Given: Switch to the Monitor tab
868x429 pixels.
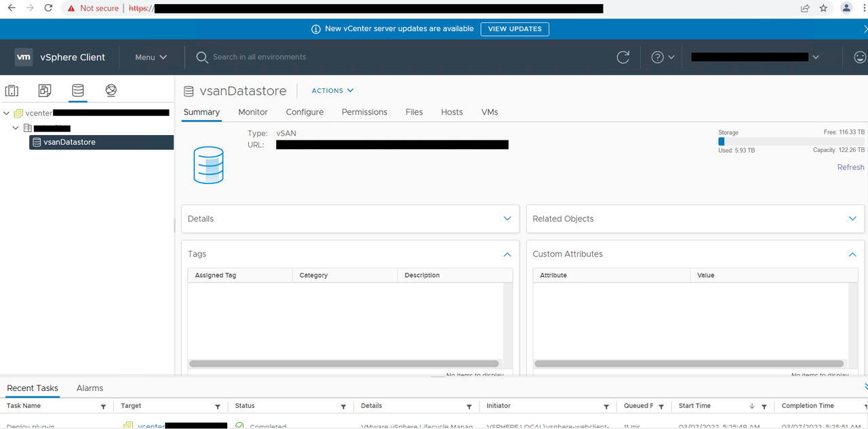Looking at the screenshot, I should [253, 112].
